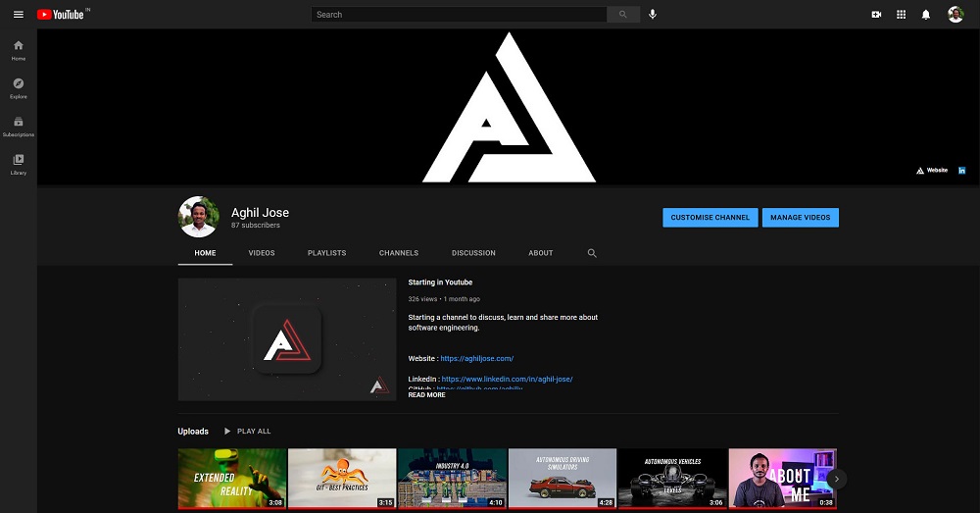Click the channel banner AJ logo
980x513 pixels.
tap(510, 108)
